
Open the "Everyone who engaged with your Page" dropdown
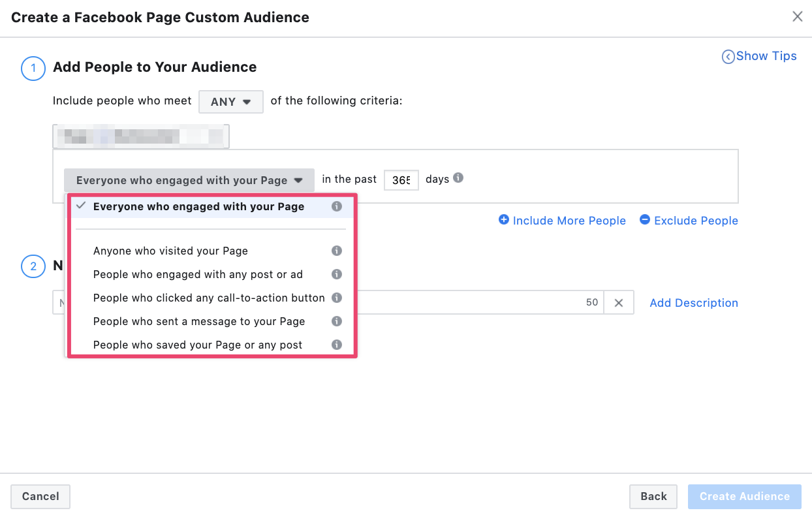coord(189,180)
